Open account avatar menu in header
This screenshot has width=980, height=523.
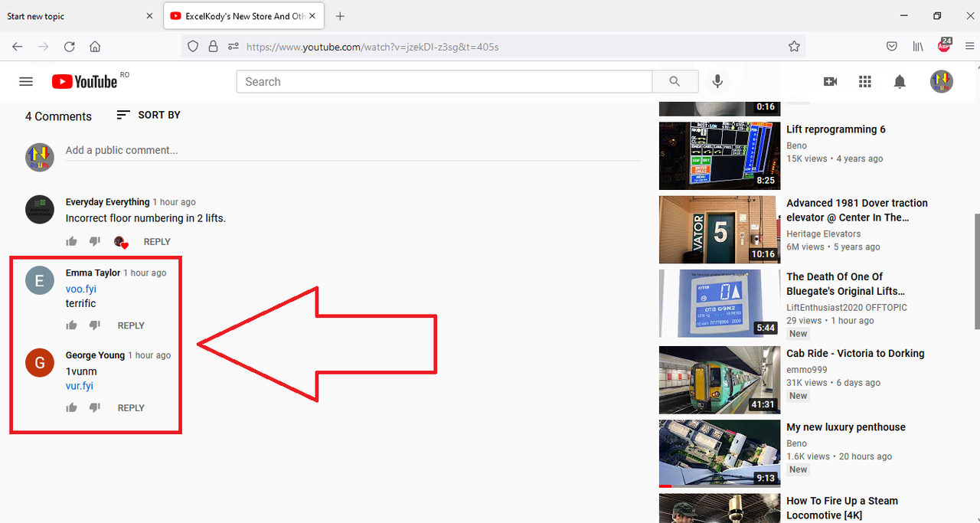tap(942, 82)
